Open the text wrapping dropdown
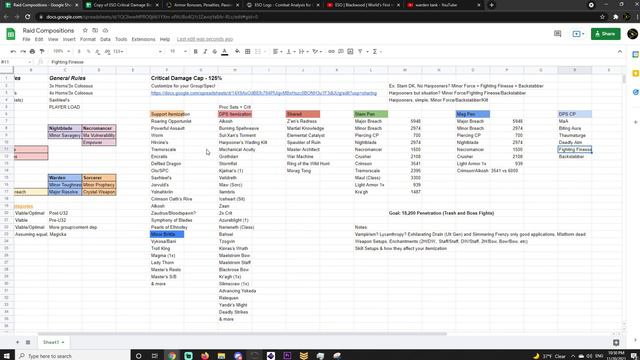The height and width of the screenshot is (360, 640). [303, 51]
